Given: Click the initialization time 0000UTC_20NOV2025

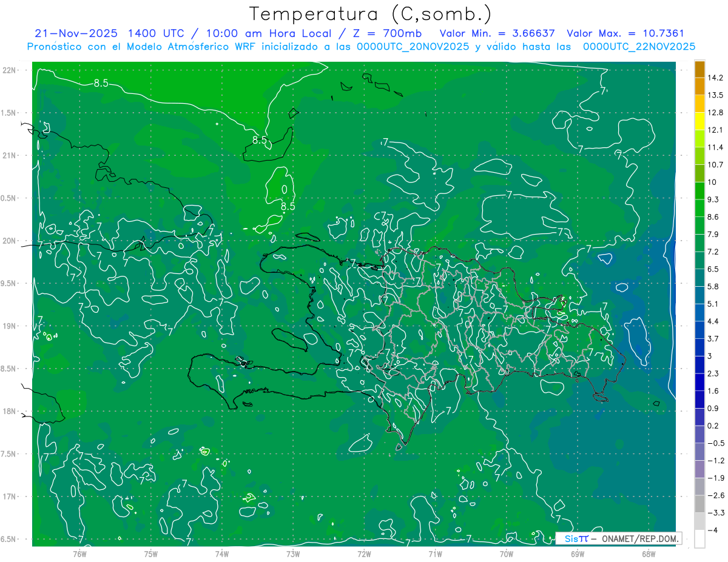Looking at the screenshot, I should [413, 47].
